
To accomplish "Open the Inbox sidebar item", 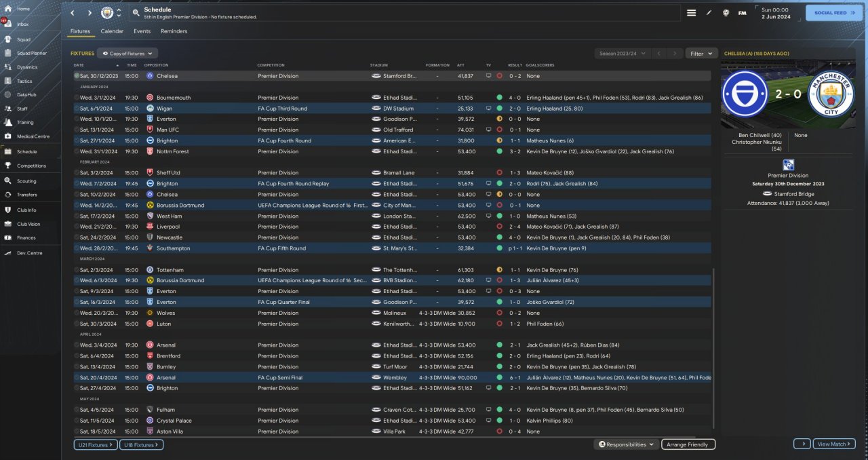I will tap(23, 24).
